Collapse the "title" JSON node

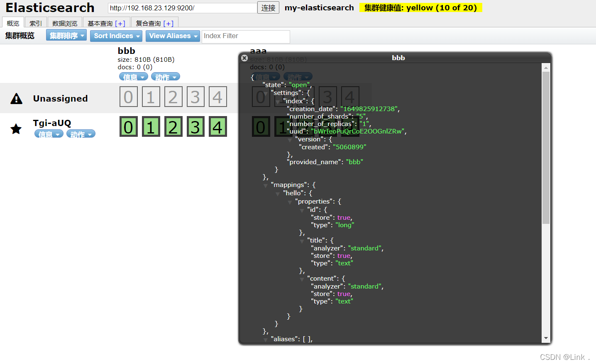pos(302,241)
